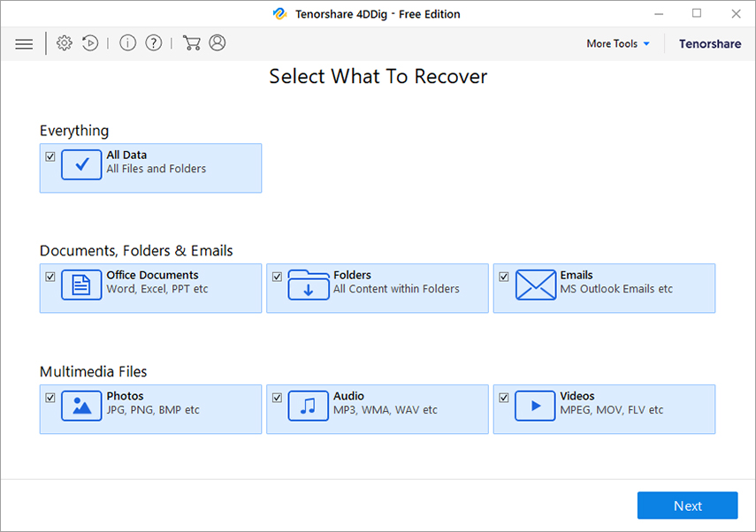Click the help question mark icon
This screenshot has width=756, height=532.
click(x=153, y=42)
